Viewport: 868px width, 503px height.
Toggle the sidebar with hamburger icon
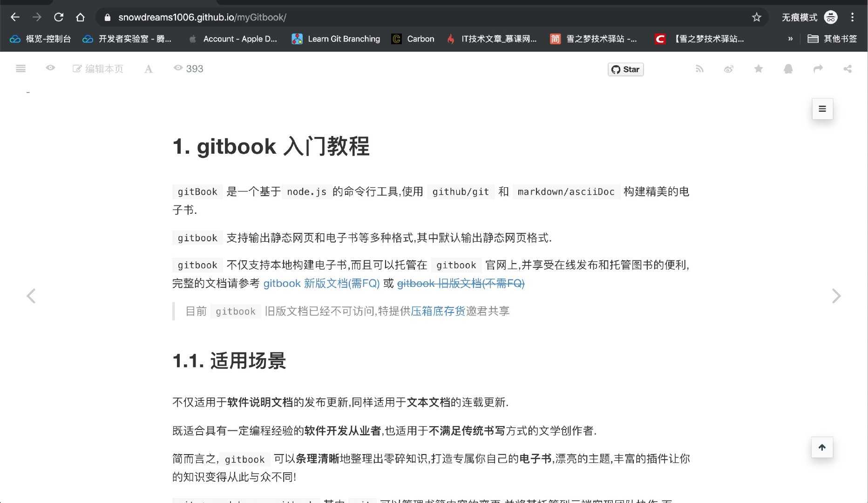[20, 68]
